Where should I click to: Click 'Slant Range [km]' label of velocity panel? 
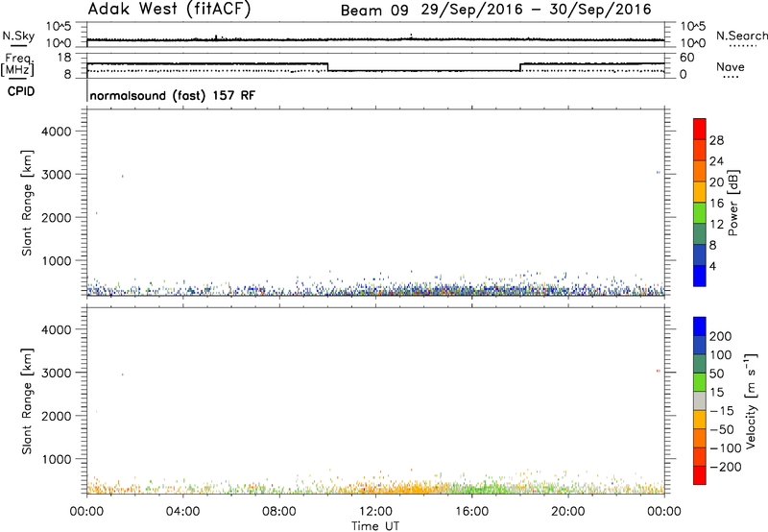coord(27,401)
